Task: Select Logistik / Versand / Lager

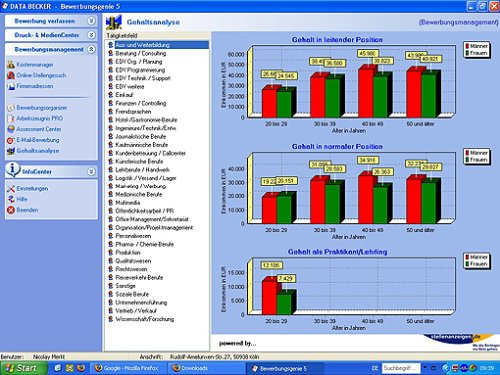Action: (x=146, y=178)
